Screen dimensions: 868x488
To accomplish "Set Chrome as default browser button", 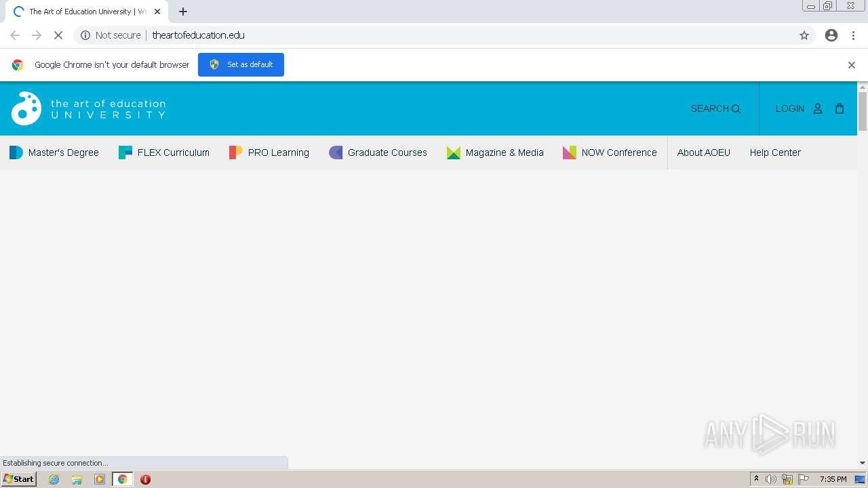I will (x=241, y=64).
